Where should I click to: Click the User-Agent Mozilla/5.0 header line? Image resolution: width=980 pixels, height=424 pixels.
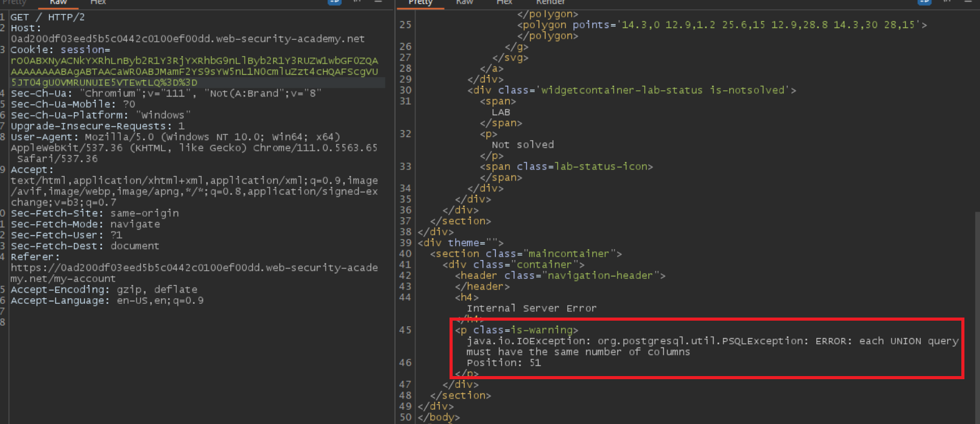pyautogui.click(x=176, y=137)
